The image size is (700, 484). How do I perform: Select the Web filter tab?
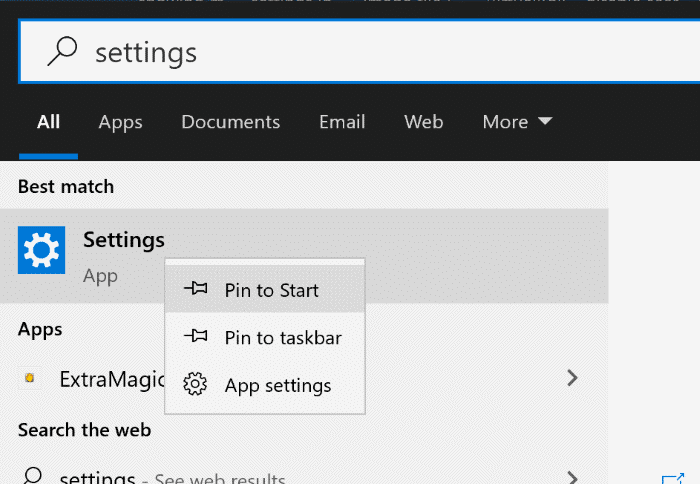[x=423, y=122]
